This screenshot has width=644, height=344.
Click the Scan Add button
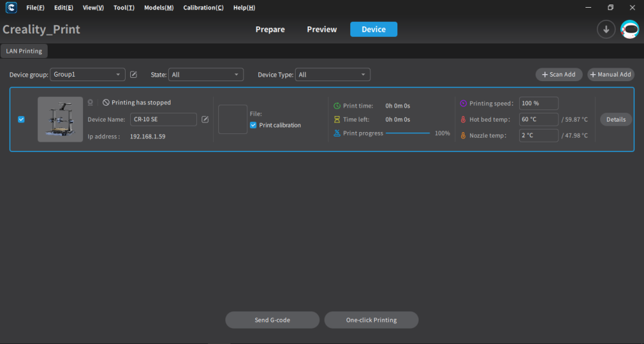558,74
